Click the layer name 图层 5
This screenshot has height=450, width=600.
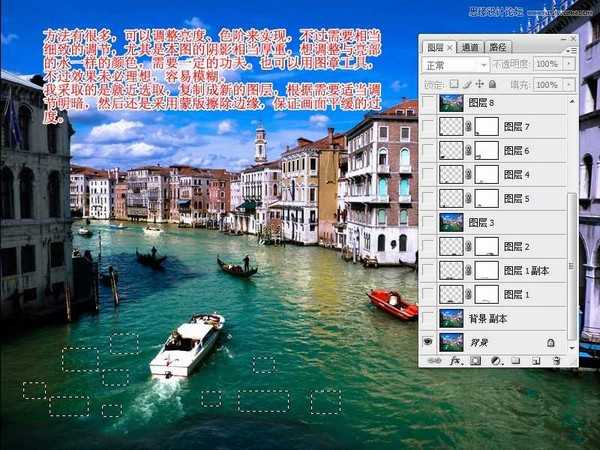(x=517, y=199)
